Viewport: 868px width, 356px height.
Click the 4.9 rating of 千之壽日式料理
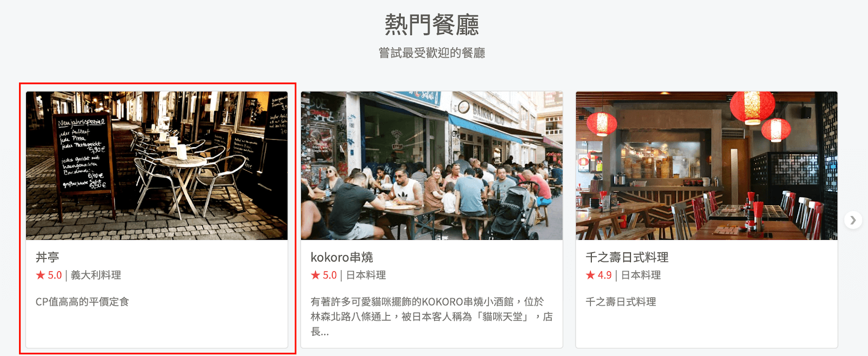pyautogui.click(x=605, y=275)
